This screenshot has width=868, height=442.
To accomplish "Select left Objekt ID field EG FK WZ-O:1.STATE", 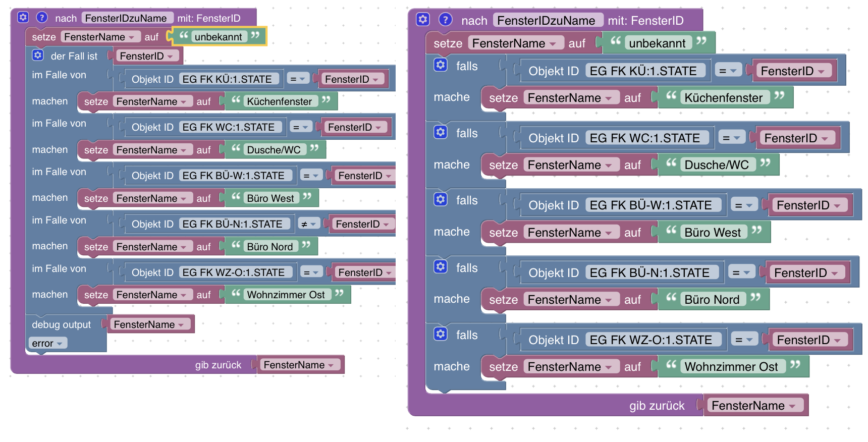I will [x=235, y=272].
